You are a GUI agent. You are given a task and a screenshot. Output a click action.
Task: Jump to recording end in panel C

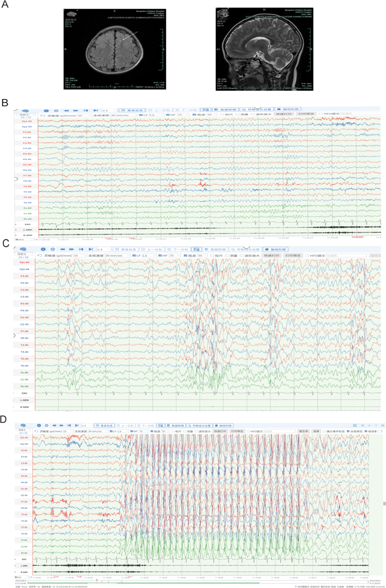(x=91, y=249)
